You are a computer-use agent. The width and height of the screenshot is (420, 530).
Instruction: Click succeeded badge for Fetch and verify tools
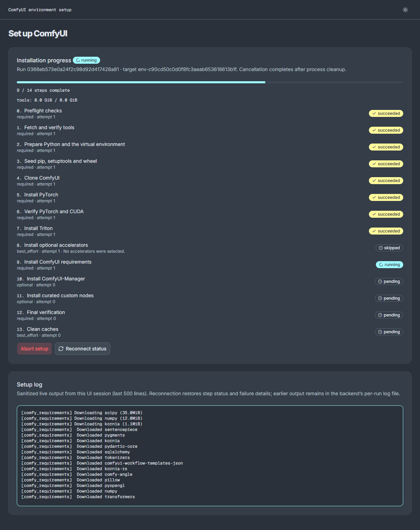[386, 130]
